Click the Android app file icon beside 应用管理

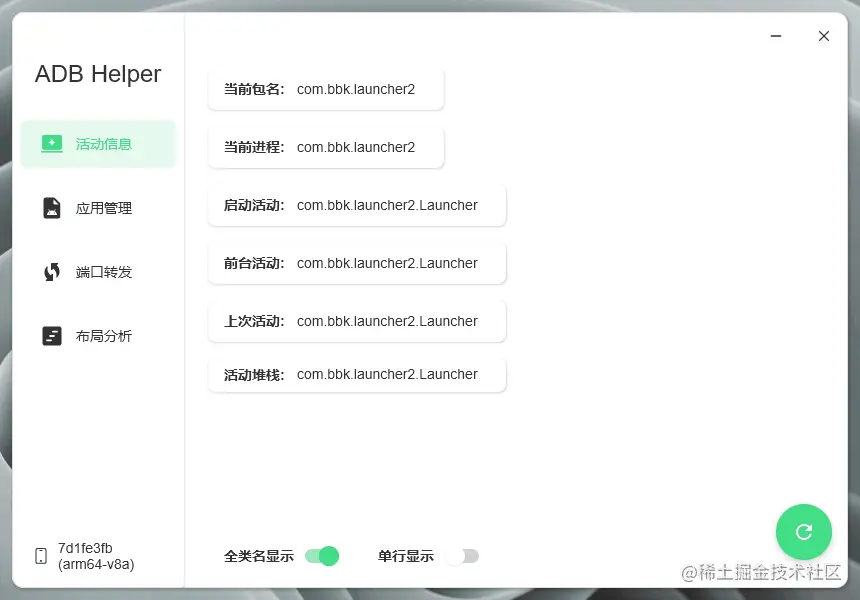pos(51,208)
